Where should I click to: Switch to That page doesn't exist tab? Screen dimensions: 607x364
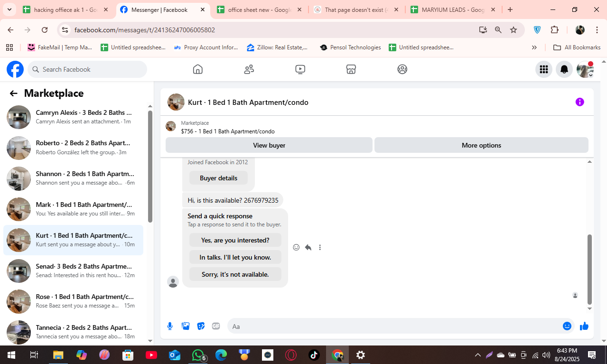[355, 9]
